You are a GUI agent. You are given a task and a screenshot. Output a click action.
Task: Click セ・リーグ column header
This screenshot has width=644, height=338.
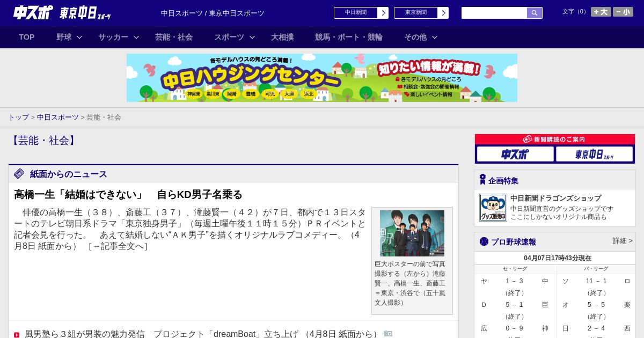click(x=515, y=269)
